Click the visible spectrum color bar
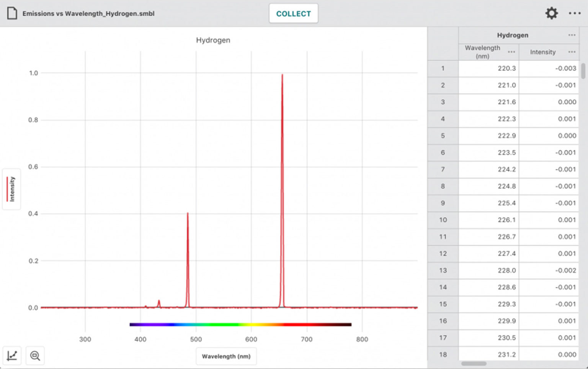Screen dimensions: 588x369 click(x=240, y=324)
